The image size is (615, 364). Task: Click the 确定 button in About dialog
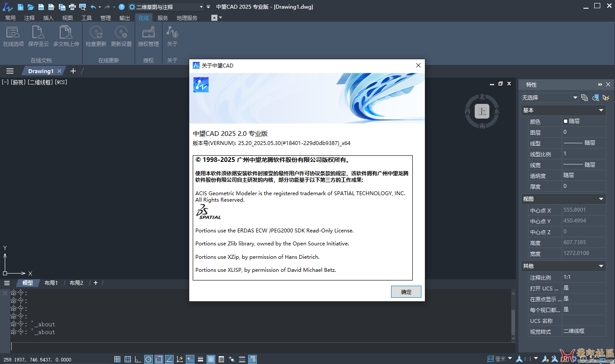pyautogui.click(x=406, y=292)
